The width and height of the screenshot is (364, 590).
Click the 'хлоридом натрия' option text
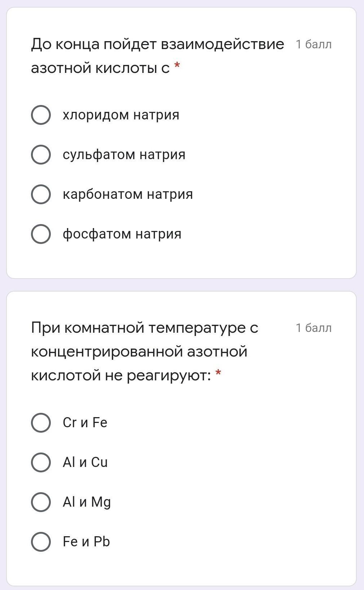pos(121,115)
